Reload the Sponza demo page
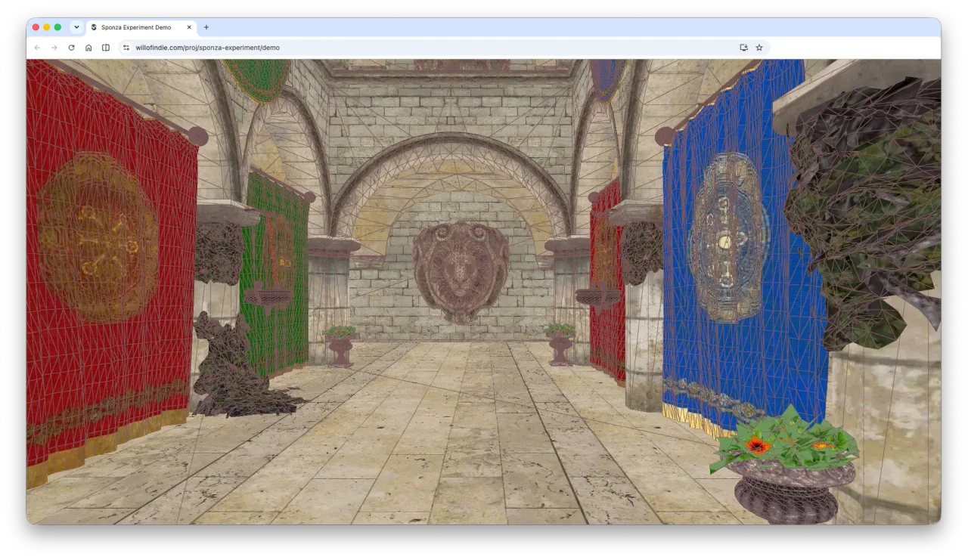Viewport: 968px width, 560px height. (71, 48)
